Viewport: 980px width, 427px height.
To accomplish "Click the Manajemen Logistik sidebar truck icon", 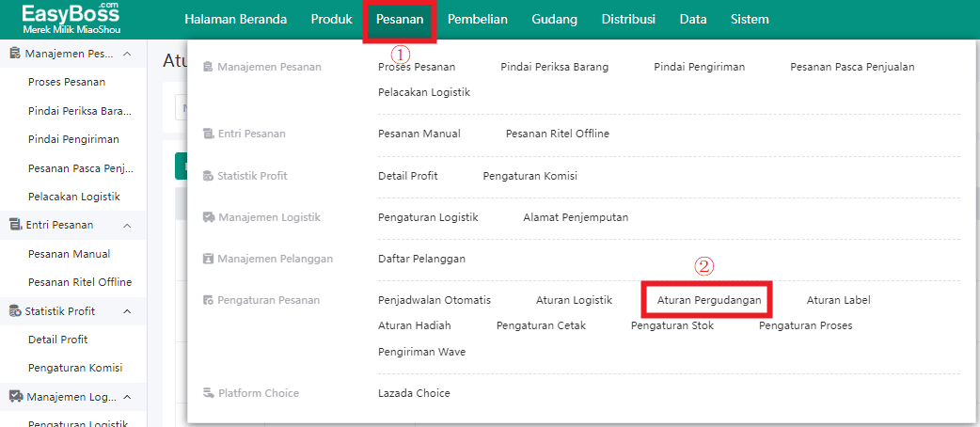I will click(15, 397).
